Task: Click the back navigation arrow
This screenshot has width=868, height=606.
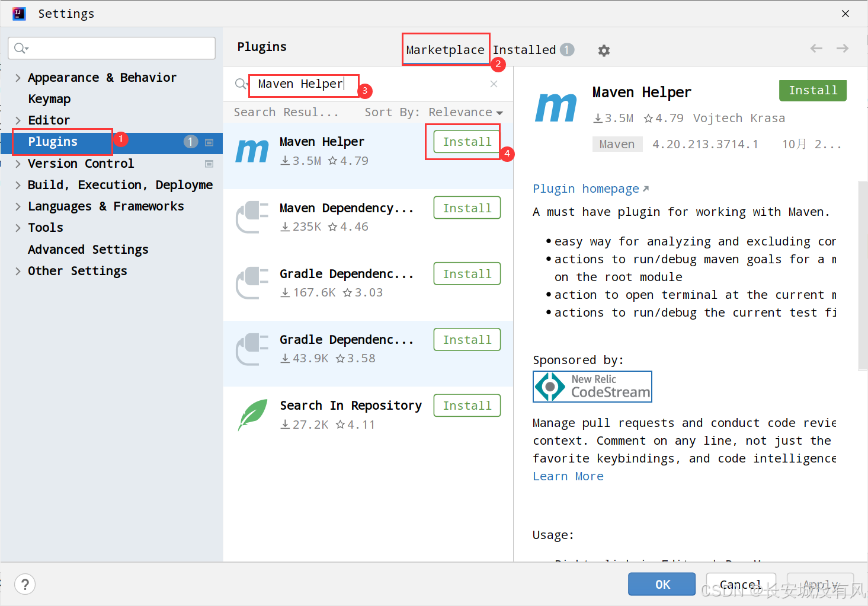Action: click(816, 49)
